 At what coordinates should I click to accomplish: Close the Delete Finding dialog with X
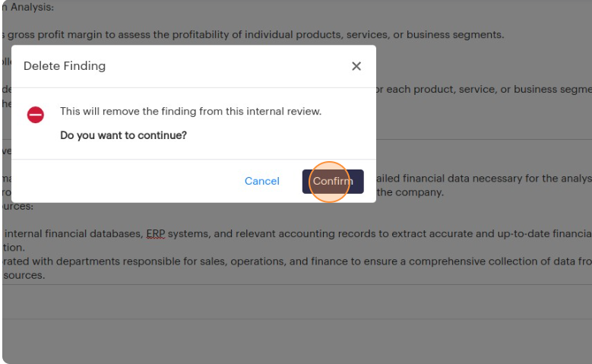(356, 66)
